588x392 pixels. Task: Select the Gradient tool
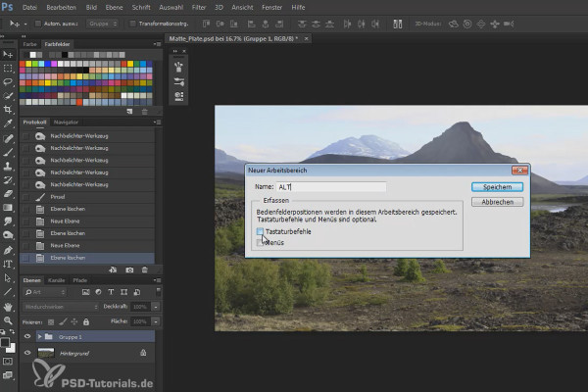click(8, 208)
